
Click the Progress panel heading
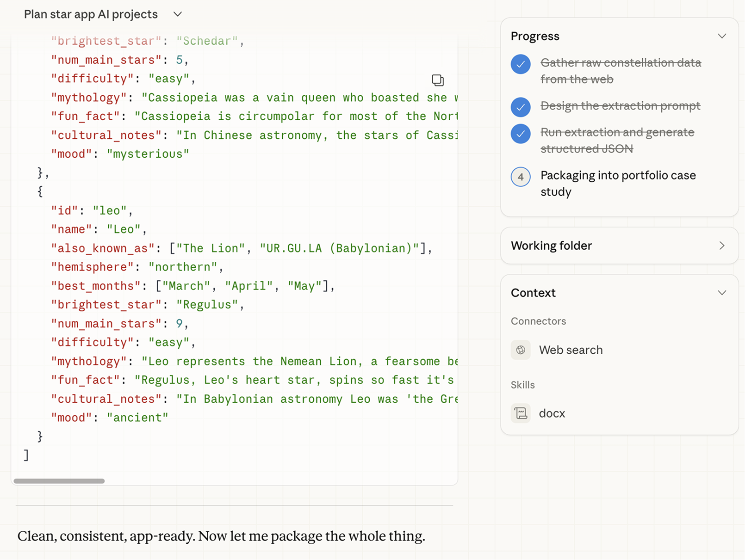535,36
